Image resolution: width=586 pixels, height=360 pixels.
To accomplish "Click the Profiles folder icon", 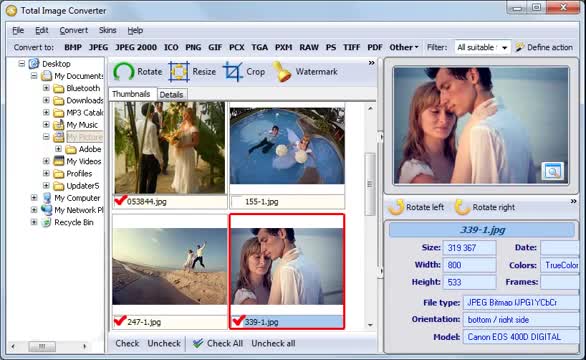I will click(x=59, y=173).
